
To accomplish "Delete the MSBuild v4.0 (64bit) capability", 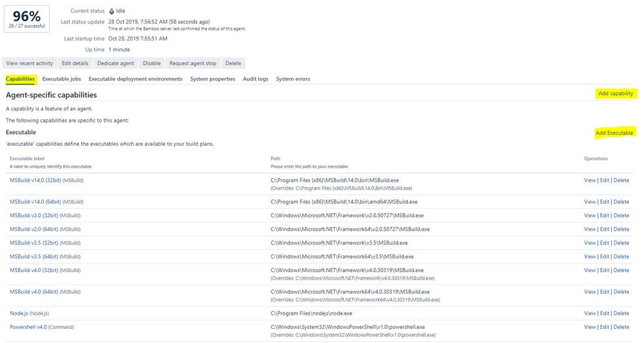I will pos(621,291).
